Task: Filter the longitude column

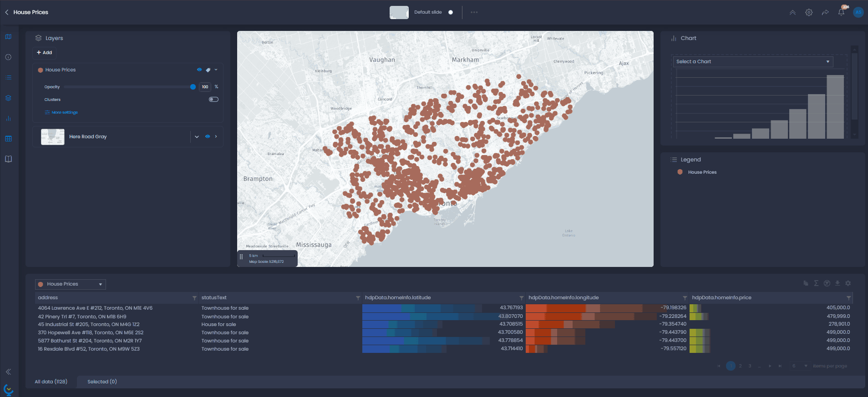Action: [685, 298]
